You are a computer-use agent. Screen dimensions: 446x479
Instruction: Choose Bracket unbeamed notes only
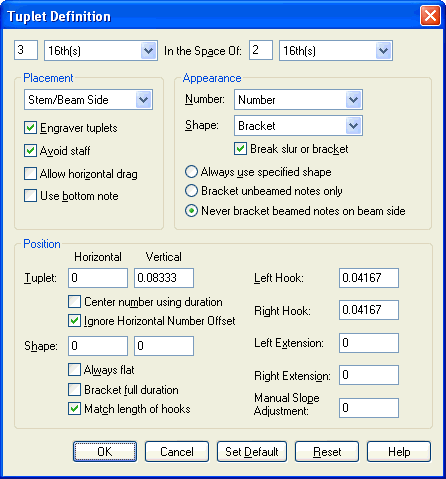click(x=191, y=191)
